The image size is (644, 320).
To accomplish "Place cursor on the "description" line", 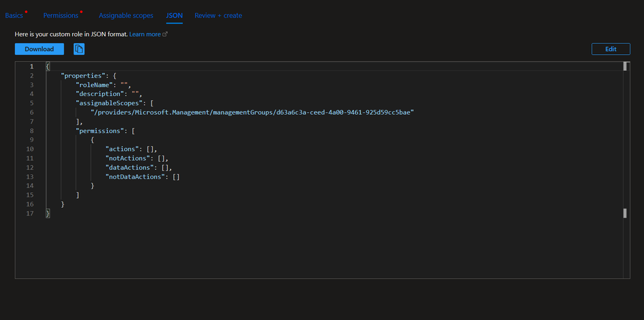I will click(108, 94).
